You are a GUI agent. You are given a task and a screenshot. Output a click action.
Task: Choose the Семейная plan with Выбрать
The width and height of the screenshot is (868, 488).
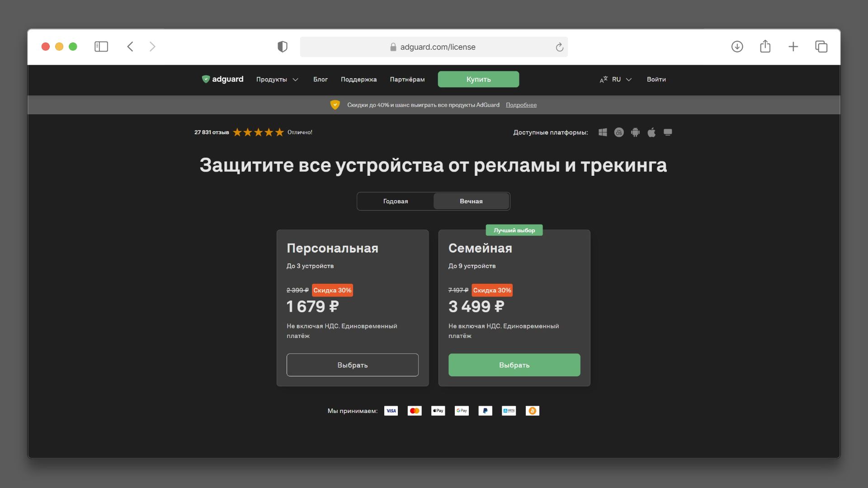click(514, 365)
